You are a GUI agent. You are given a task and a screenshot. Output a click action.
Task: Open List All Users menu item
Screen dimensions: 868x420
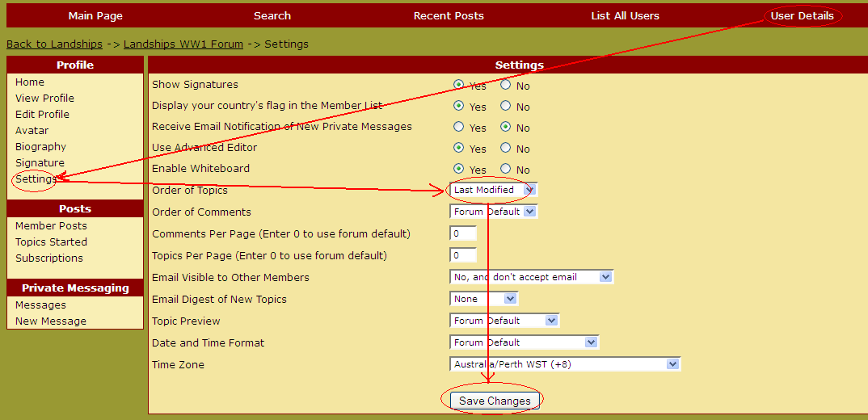(x=625, y=15)
